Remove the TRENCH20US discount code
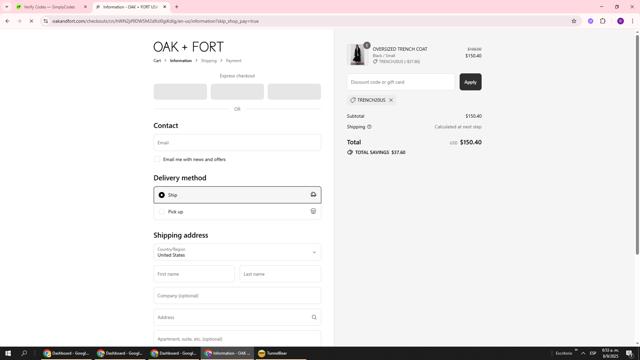The image size is (640, 360). pos(391,100)
